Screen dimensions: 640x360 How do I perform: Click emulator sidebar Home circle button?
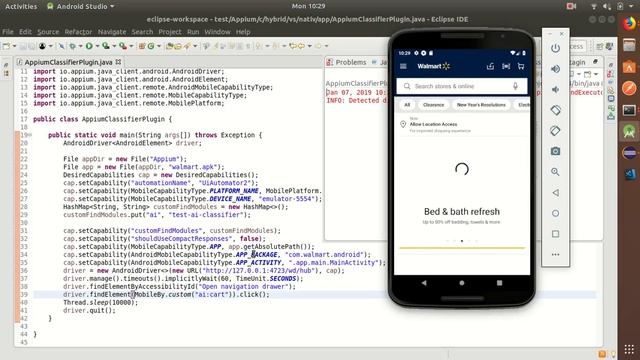pyautogui.click(x=555, y=213)
